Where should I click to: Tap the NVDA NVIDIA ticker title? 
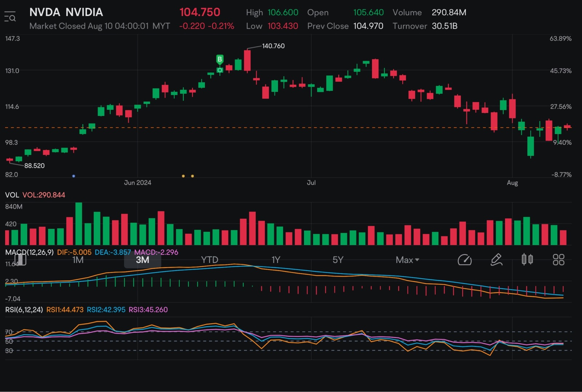(x=66, y=12)
